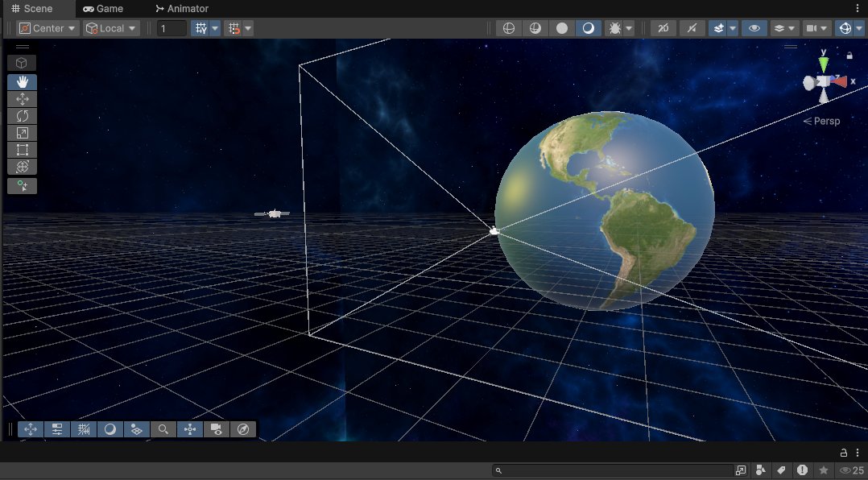Select the Scene tab
The image size is (868, 480).
[x=33, y=9]
